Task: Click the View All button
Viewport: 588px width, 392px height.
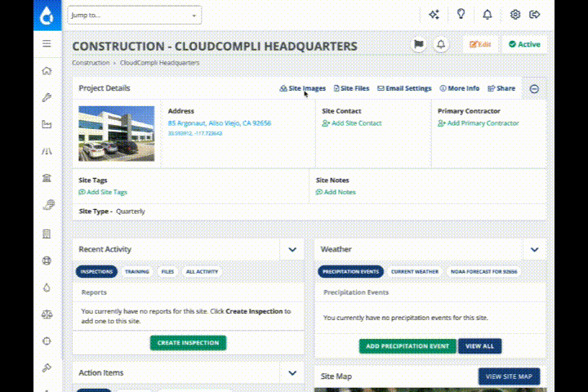Action: (479, 346)
